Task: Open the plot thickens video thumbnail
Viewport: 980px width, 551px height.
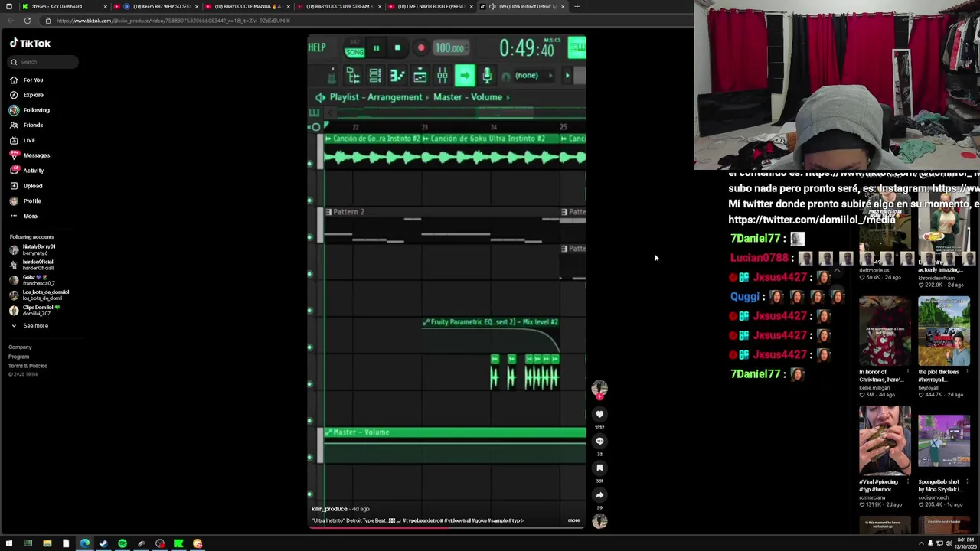Action: click(x=944, y=332)
